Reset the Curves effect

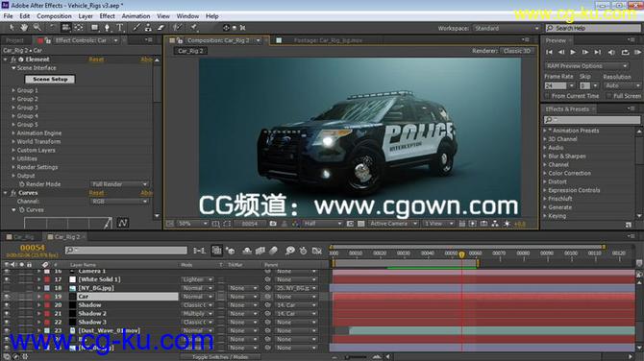[96, 193]
